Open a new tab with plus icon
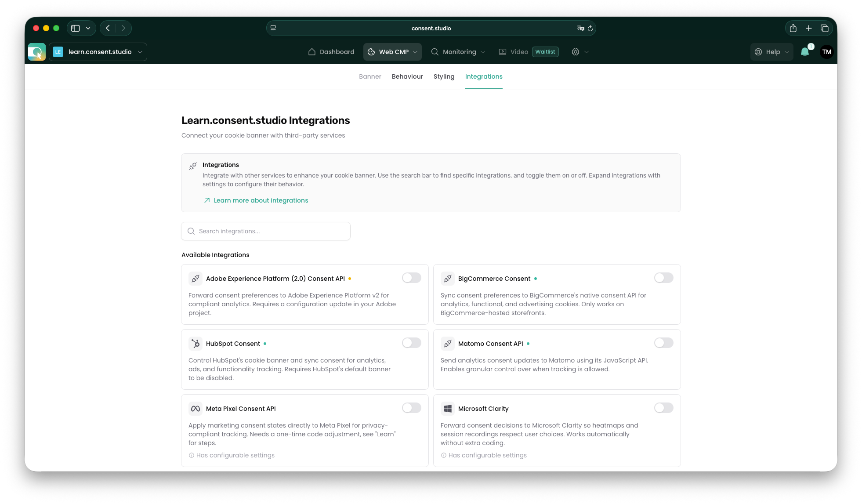Screen dimensions: 862x504 809,28
